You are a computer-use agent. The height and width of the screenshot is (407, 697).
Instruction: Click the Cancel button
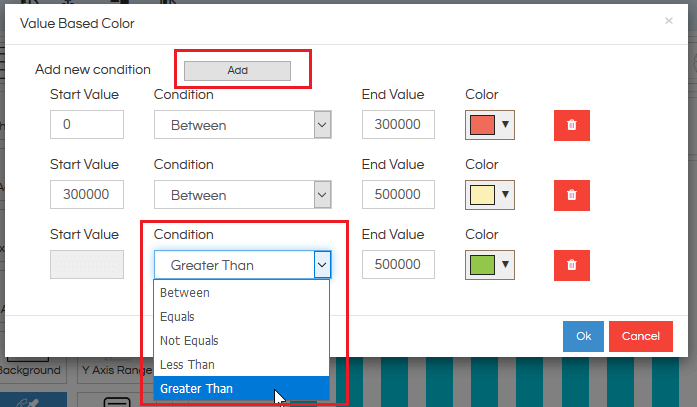point(641,336)
